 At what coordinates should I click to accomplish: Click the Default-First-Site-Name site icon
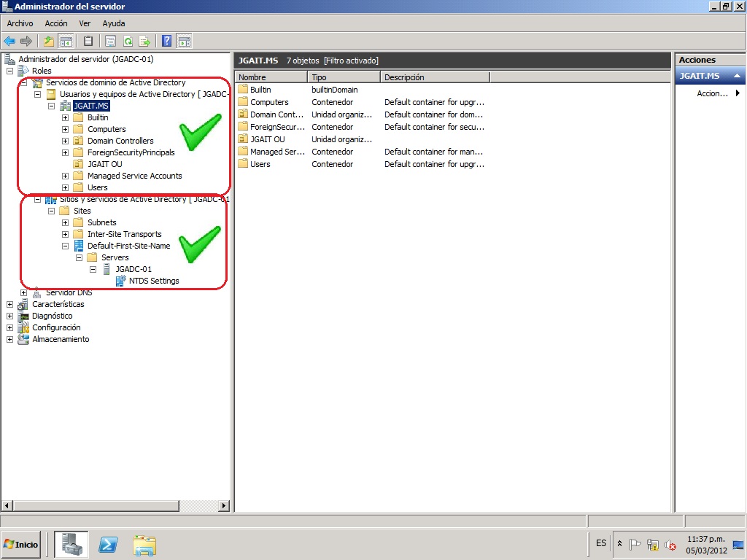pyautogui.click(x=79, y=246)
